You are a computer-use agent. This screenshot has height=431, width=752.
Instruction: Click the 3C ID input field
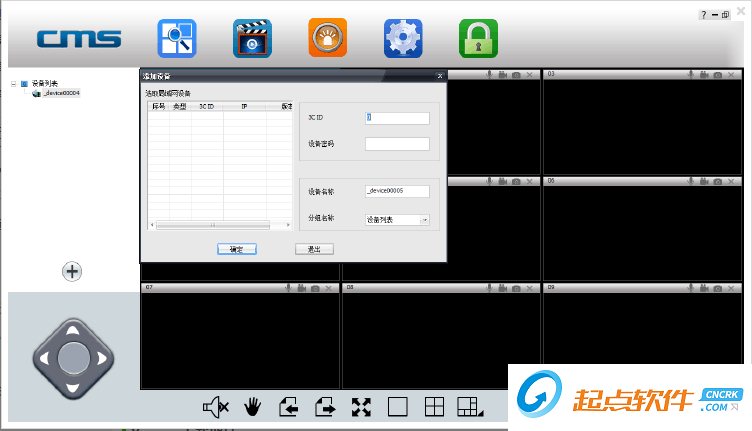pyautogui.click(x=397, y=118)
